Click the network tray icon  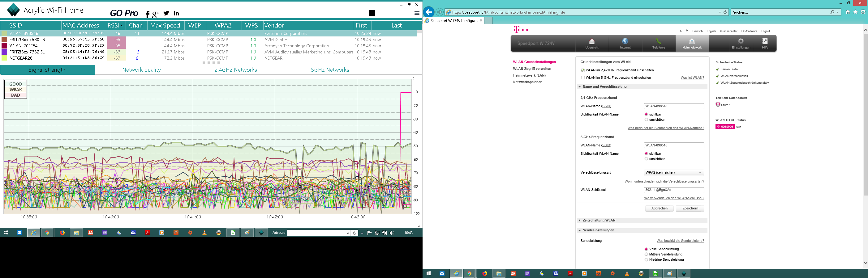click(377, 233)
